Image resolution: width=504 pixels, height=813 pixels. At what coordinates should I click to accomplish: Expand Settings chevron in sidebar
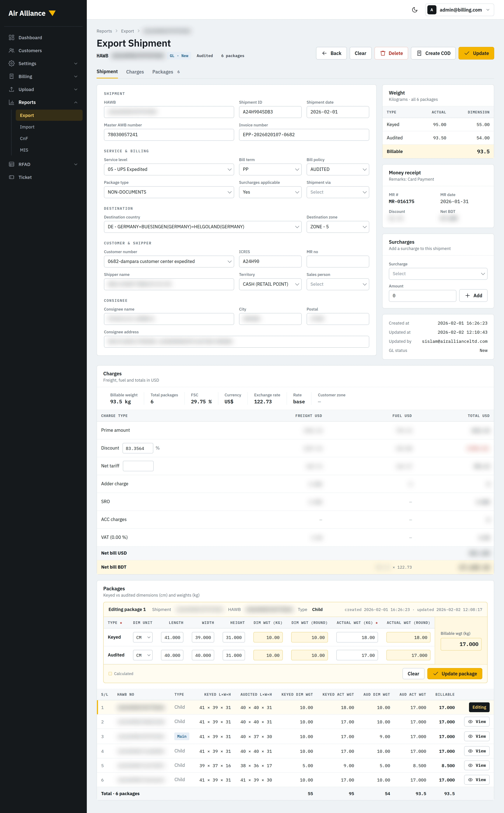coord(76,63)
